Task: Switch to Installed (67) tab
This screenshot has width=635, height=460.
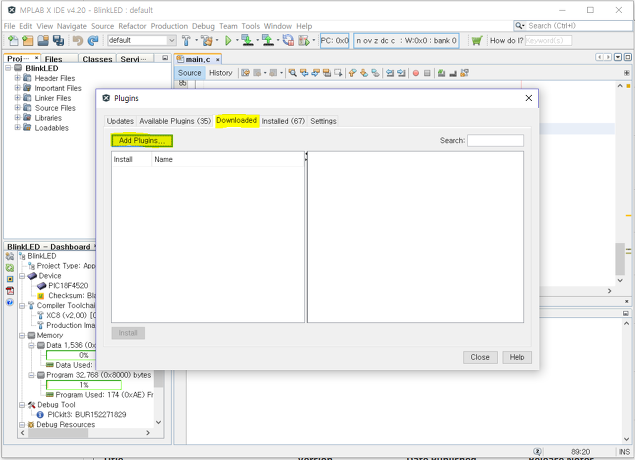Action: 283,121
